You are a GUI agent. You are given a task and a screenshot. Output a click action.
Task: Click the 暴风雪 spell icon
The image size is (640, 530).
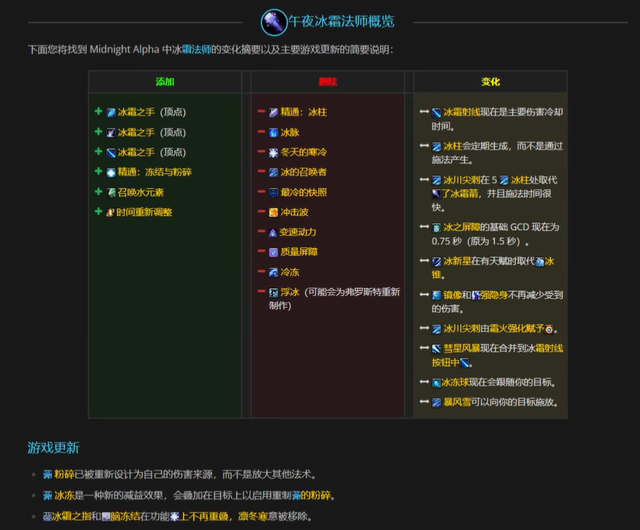point(436,403)
